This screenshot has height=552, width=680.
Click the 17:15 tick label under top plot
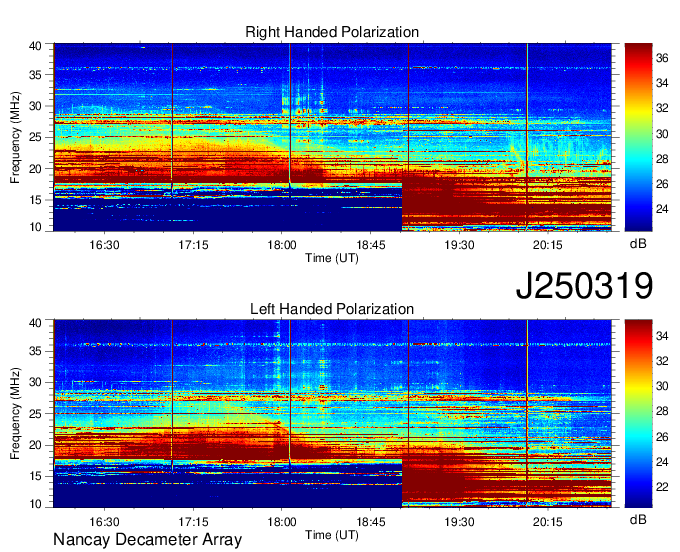(193, 245)
